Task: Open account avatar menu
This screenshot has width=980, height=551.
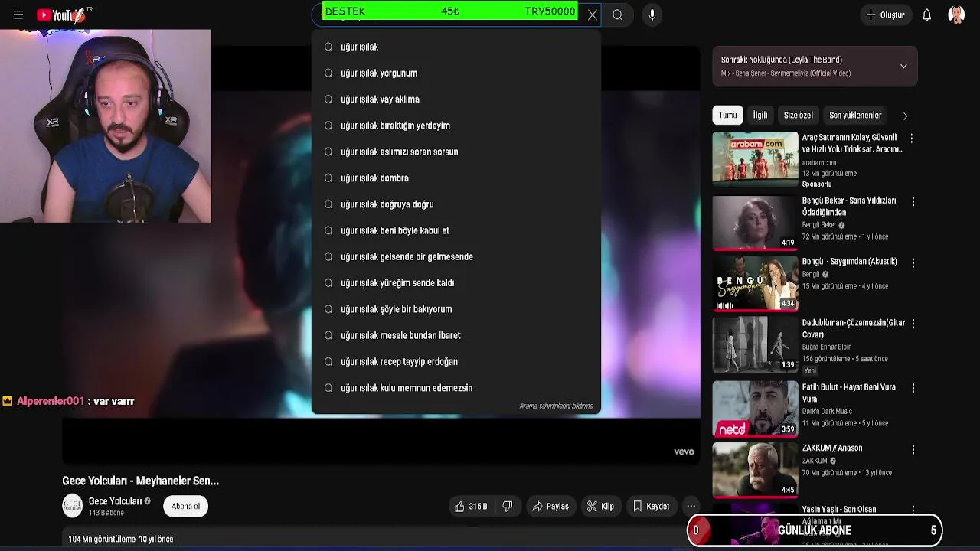Action: [956, 15]
